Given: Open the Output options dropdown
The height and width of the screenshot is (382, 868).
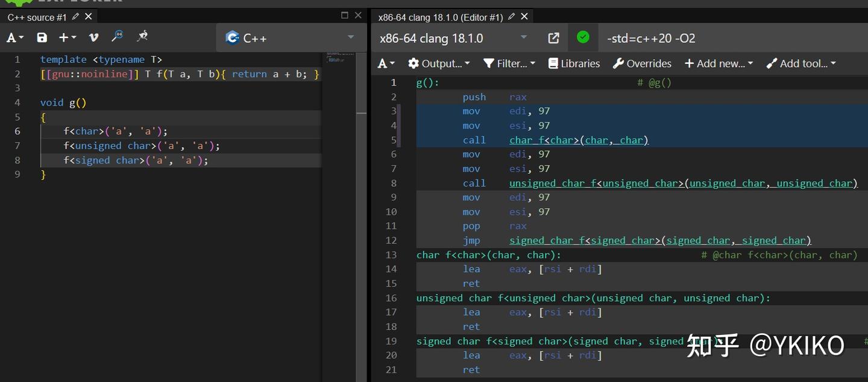Looking at the screenshot, I should coord(439,63).
